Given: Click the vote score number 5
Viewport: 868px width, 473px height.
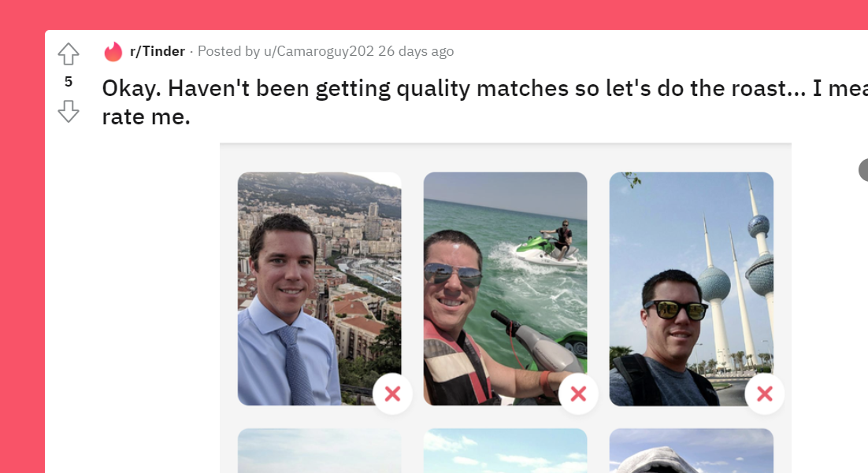Looking at the screenshot, I should pos(68,82).
